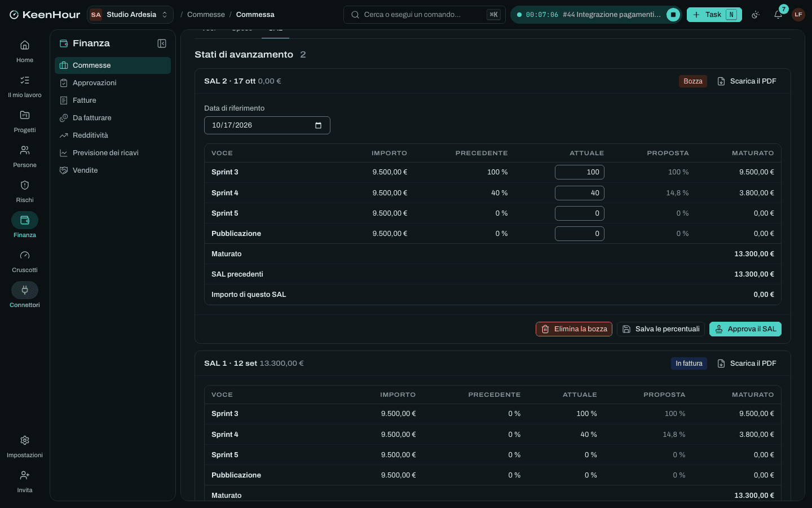Open the Connettori plug icon

25,290
